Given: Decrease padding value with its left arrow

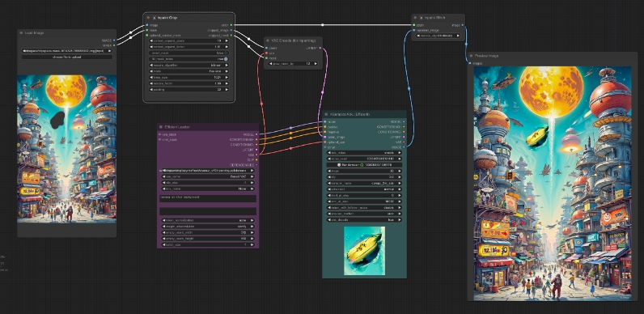Looking at the screenshot, I should [x=151, y=90].
